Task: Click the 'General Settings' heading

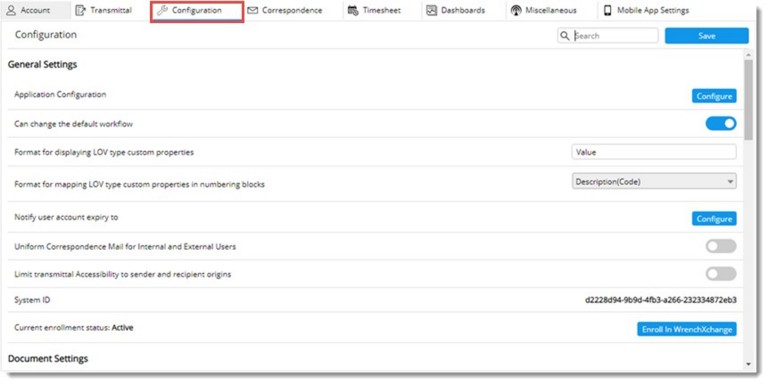Action: pyautogui.click(x=43, y=65)
